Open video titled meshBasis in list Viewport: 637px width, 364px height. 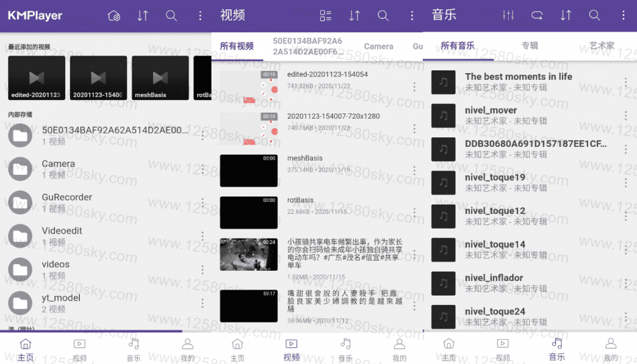[305, 158]
